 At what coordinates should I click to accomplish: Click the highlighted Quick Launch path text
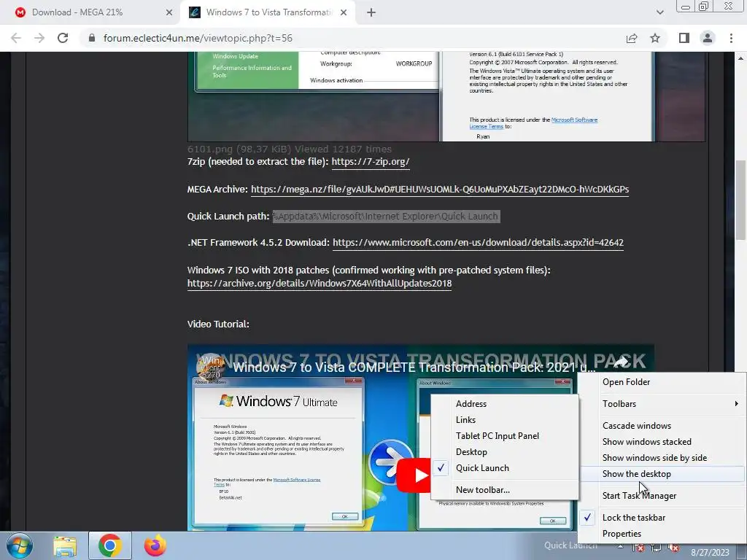pos(386,216)
